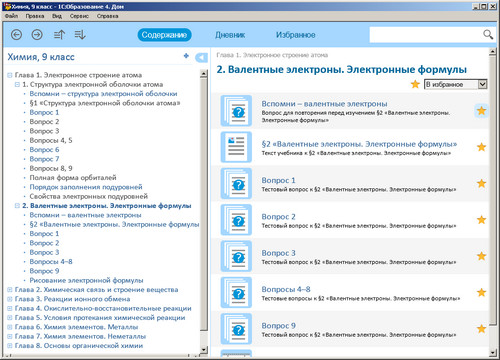Click the tree panel scroll-up arrow
The width and height of the screenshot is (500, 360).
204,74
